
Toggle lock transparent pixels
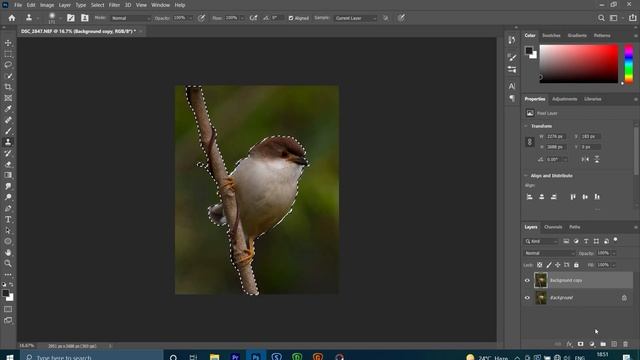[x=540, y=265]
